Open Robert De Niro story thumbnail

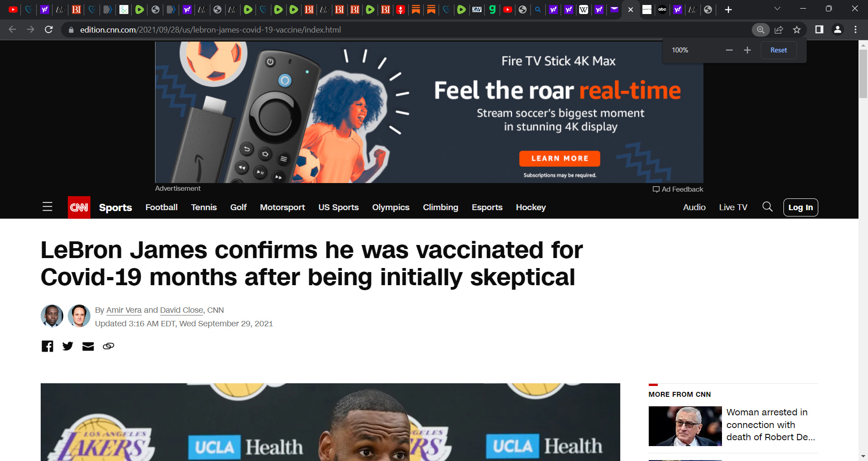pos(685,426)
